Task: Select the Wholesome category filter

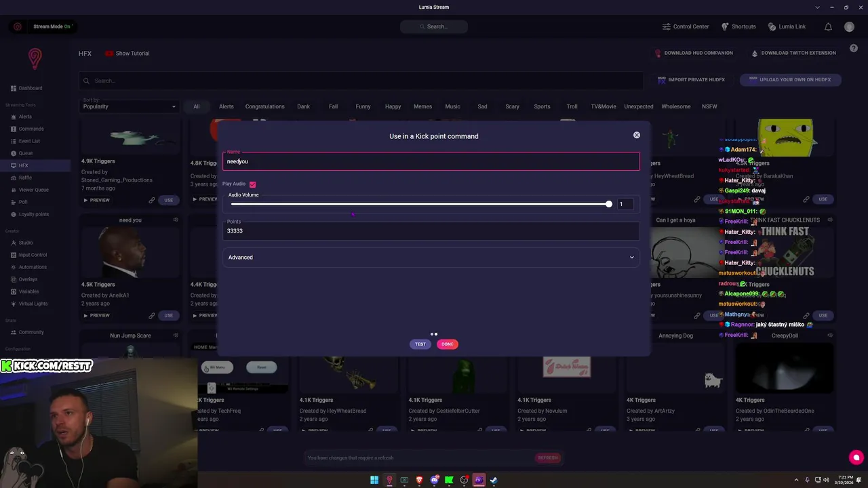Action: pyautogui.click(x=676, y=106)
